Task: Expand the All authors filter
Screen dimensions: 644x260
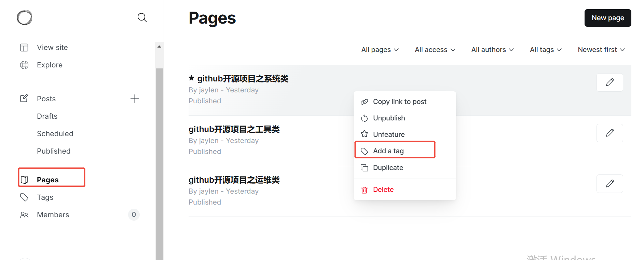Action: (492, 50)
